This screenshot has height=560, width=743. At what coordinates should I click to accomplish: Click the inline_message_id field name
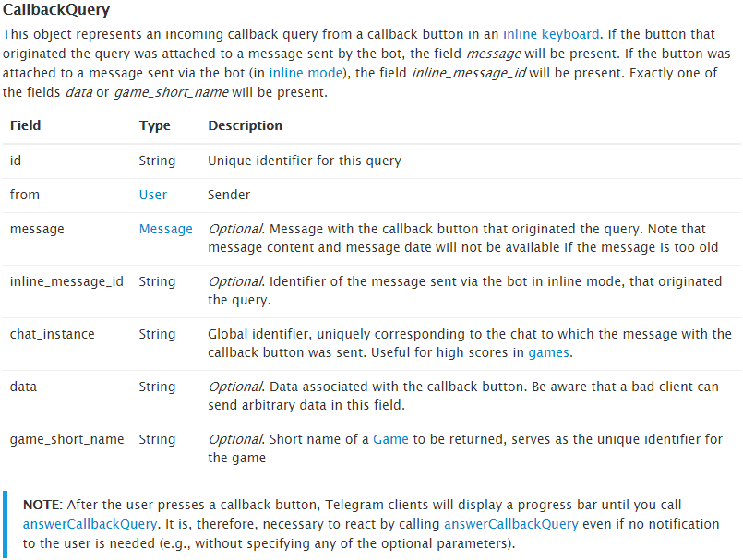pos(66,281)
